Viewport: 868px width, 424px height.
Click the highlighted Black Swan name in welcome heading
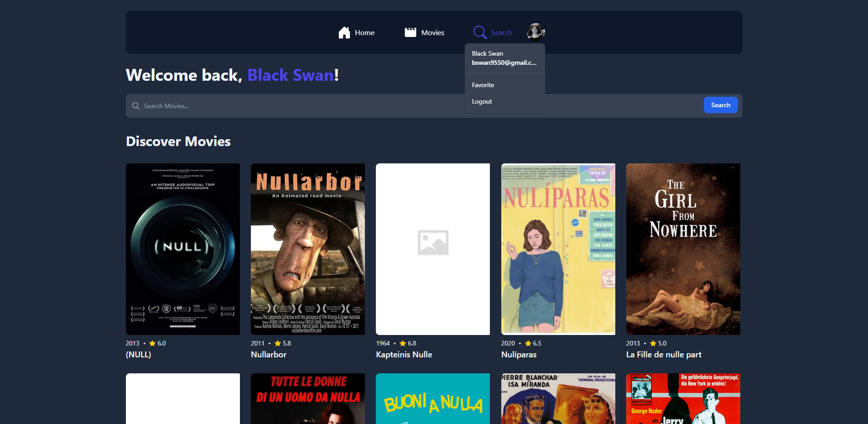[x=291, y=75]
